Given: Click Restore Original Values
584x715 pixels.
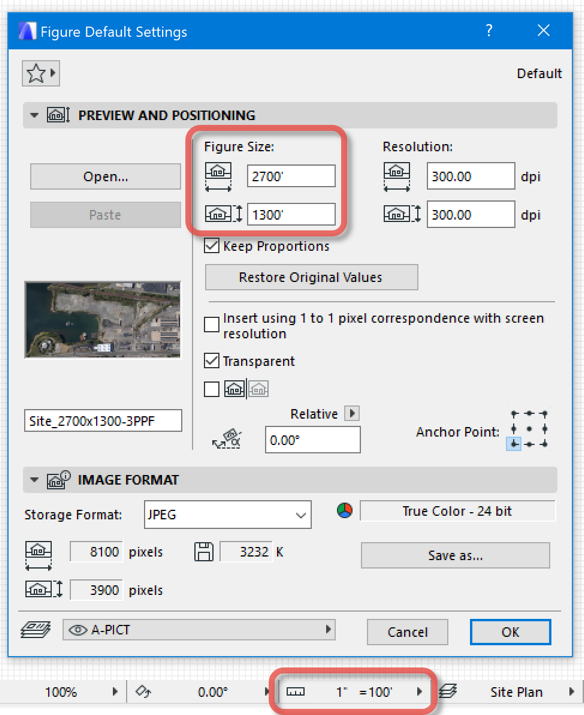Looking at the screenshot, I should pyautogui.click(x=311, y=277).
